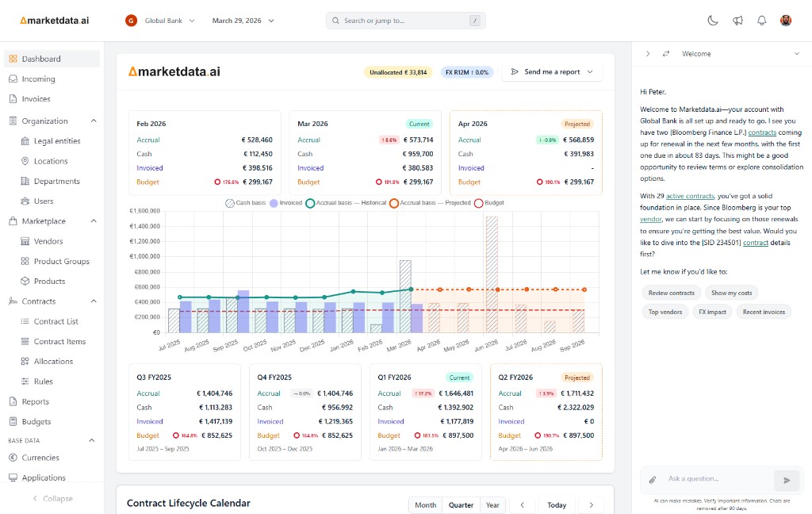The width and height of the screenshot is (812, 514).
Task: Toggle Accrual basis Historical legend item
Action: click(x=346, y=203)
